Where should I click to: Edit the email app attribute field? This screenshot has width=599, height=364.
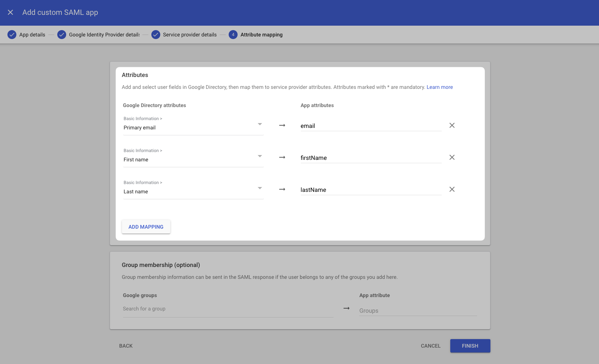pyautogui.click(x=370, y=126)
